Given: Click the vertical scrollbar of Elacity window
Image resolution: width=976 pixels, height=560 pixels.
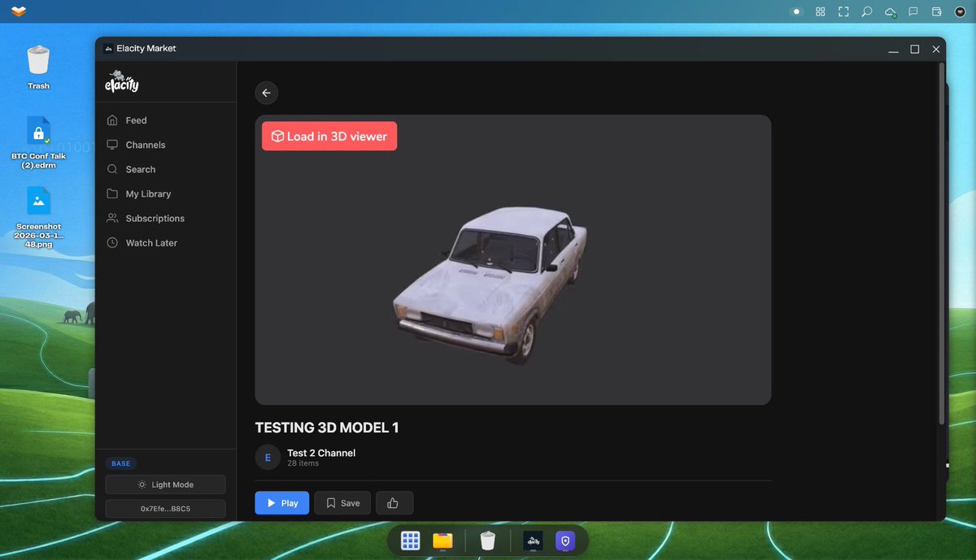Looking at the screenshot, I should click(x=942, y=244).
